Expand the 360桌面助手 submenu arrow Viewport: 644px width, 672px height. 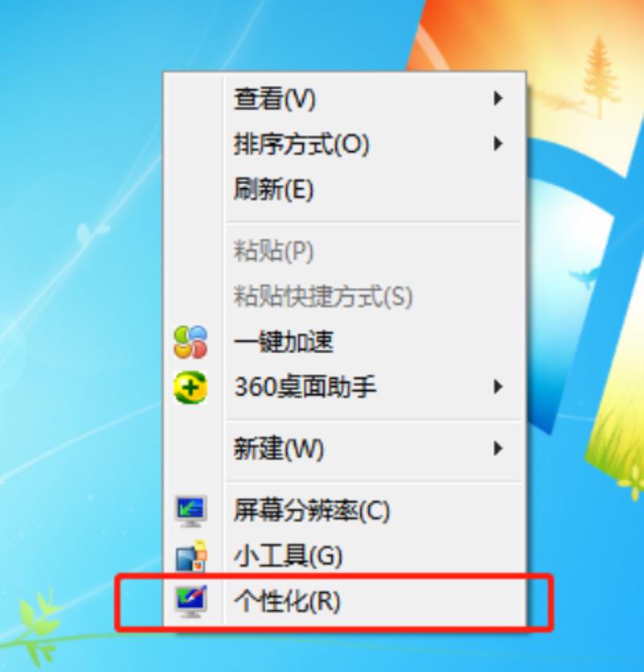[497, 387]
